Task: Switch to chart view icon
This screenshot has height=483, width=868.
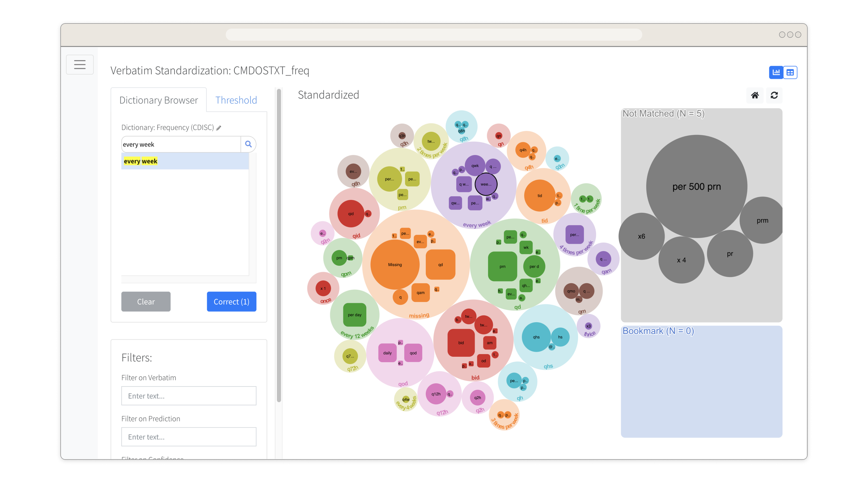Action: click(776, 72)
